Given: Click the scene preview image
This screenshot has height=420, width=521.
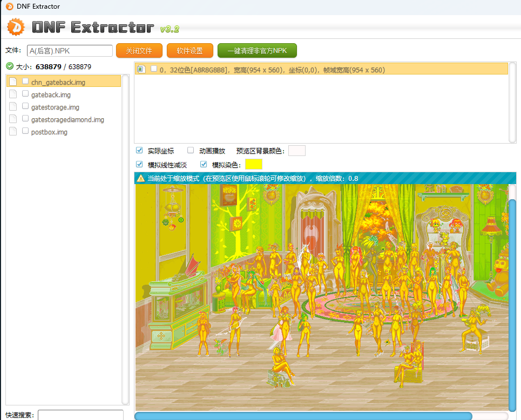Looking at the screenshot, I should 321,297.
